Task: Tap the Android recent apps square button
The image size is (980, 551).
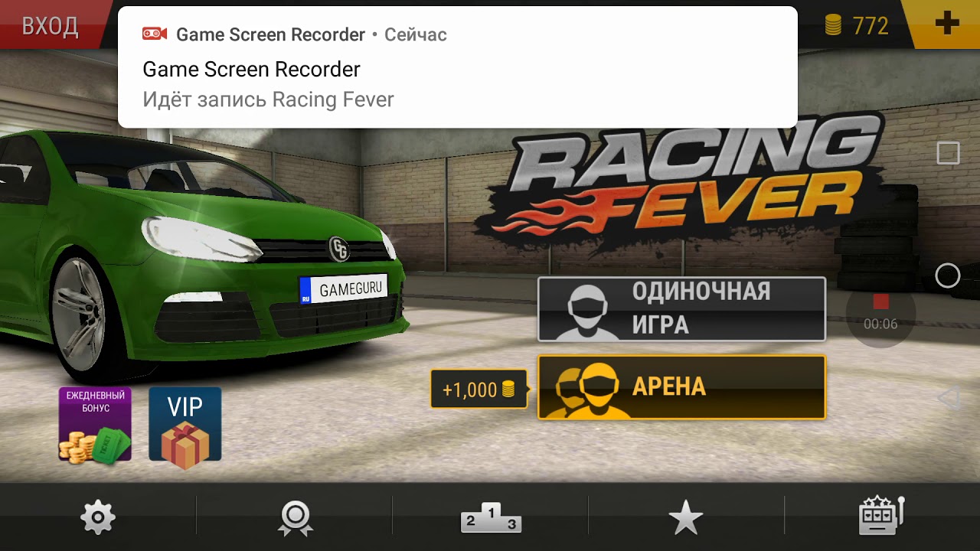Action: pos(948,153)
